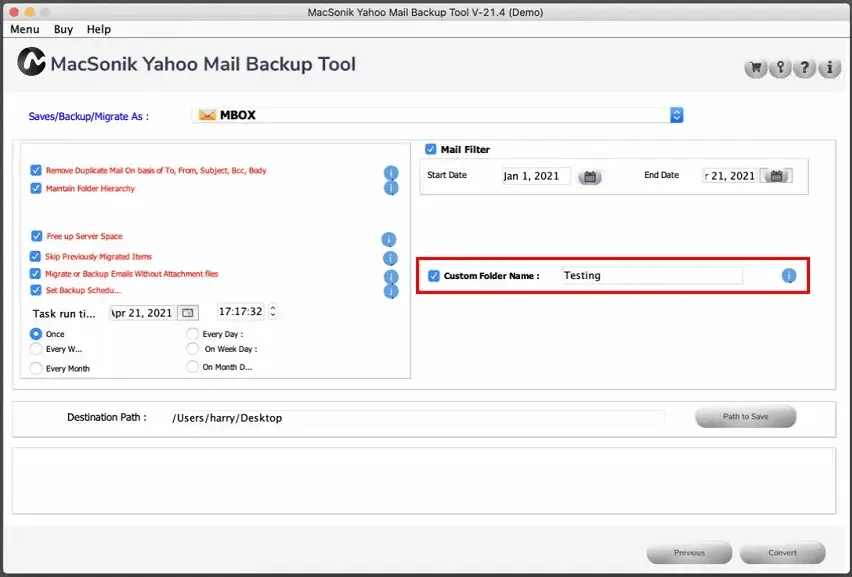Uncheck Remove Duplicate Mail checkbox

pos(36,170)
